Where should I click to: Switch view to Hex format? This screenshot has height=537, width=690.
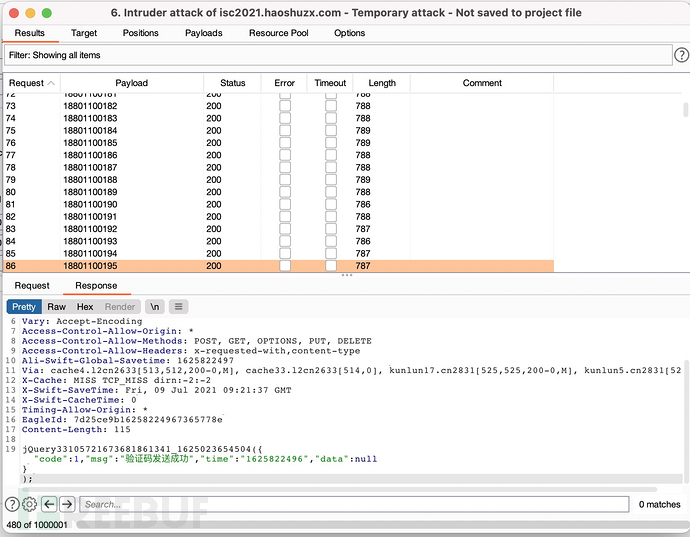(85, 307)
